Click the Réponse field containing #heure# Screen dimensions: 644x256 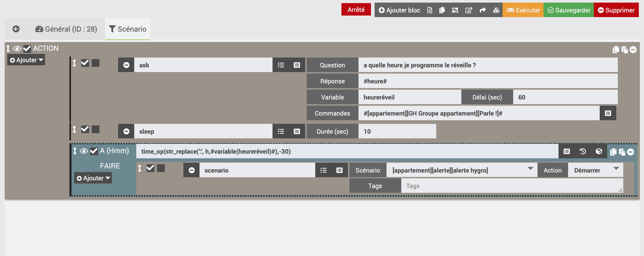pyautogui.click(x=488, y=81)
